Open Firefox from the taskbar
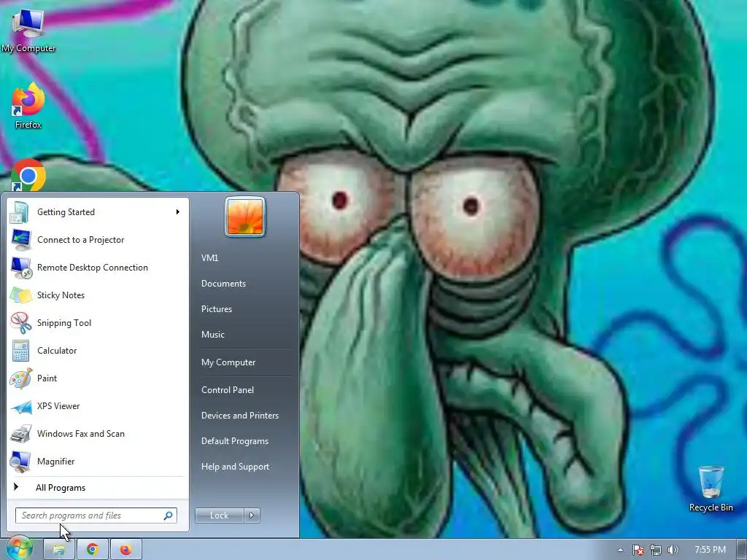The height and width of the screenshot is (560, 747). (125, 550)
